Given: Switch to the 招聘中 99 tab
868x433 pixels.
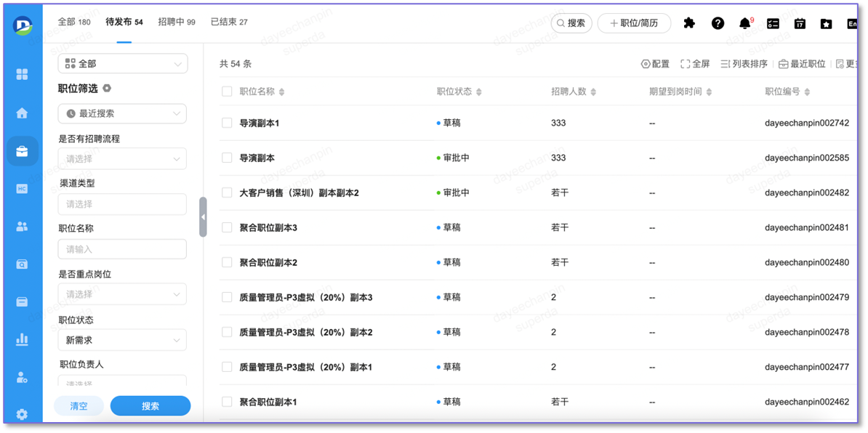Looking at the screenshot, I should tap(177, 22).
